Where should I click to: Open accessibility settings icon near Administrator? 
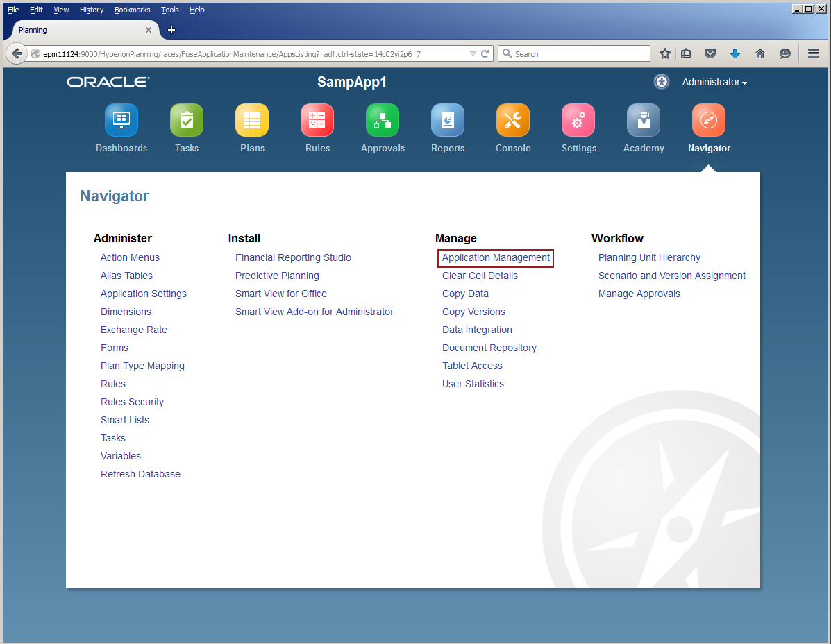(662, 82)
